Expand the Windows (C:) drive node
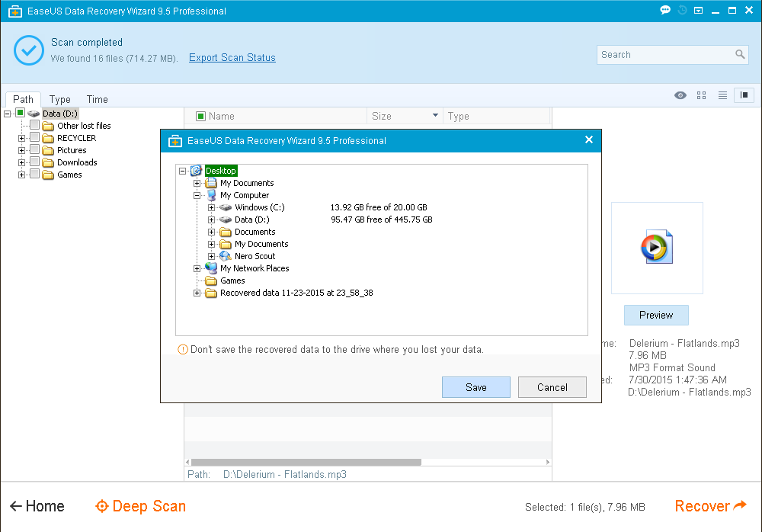 (211, 207)
